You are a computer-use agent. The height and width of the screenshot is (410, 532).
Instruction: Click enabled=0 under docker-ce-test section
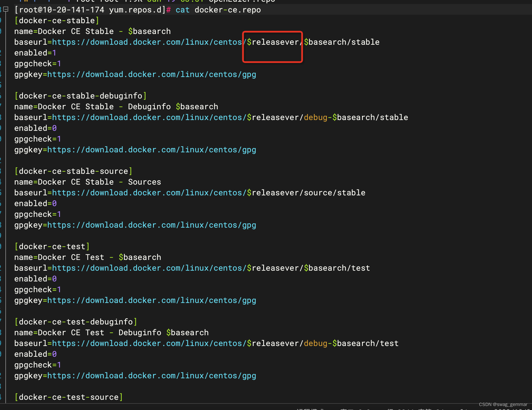click(35, 279)
